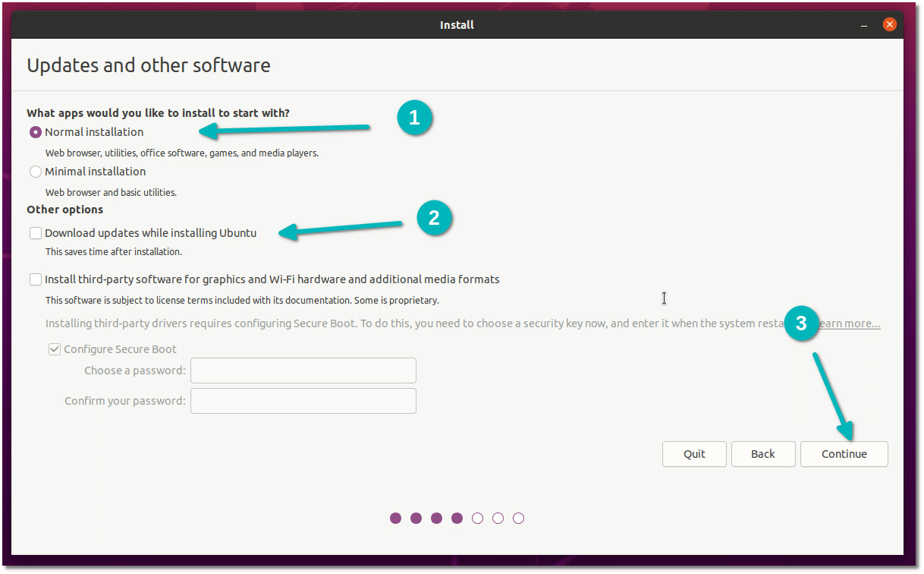Select "Minimal installation" instead
This screenshot has height=574, width=924.
(35, 171)
